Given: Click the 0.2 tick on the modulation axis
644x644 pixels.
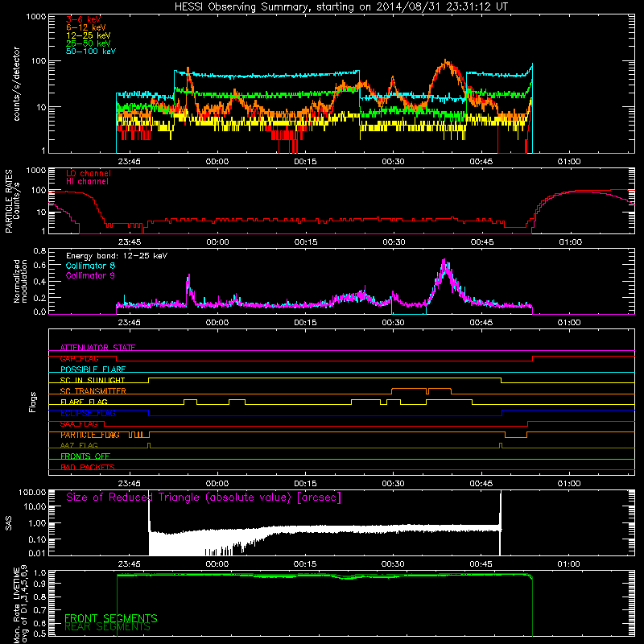Looking at the screenshot, I should (40, 298).
